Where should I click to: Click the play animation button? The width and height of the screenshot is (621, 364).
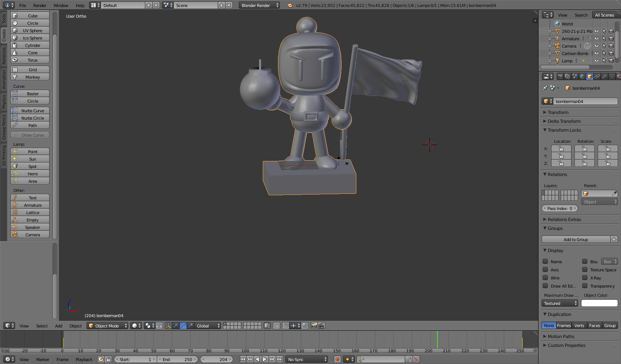265,359
